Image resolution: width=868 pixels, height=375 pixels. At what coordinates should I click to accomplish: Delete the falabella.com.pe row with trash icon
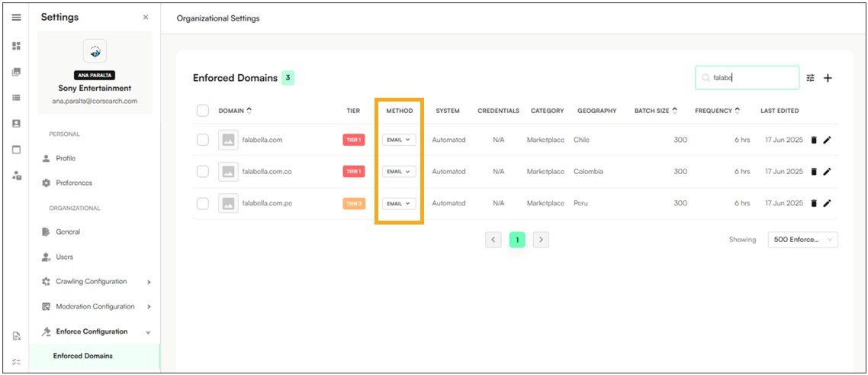coord(814,203)
